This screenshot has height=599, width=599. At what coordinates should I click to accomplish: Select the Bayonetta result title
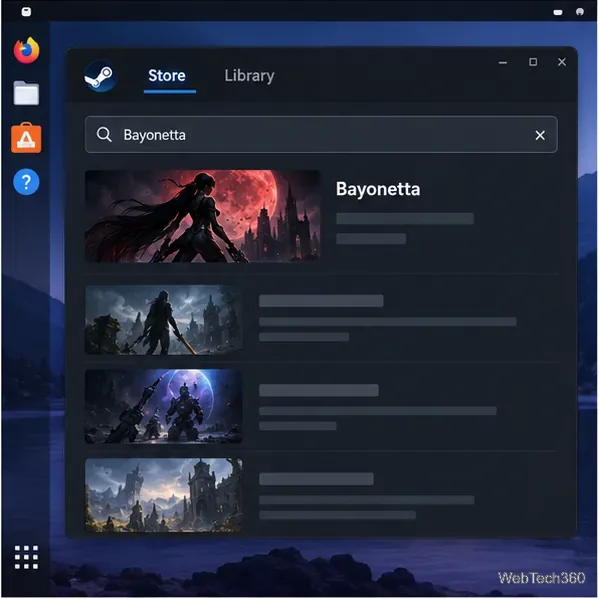pyautogui.click(x=378, y=189)
